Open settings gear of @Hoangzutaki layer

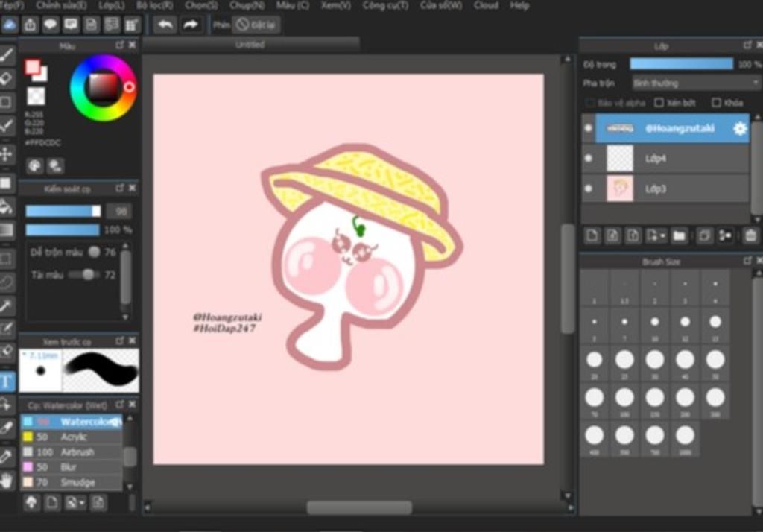740,128
